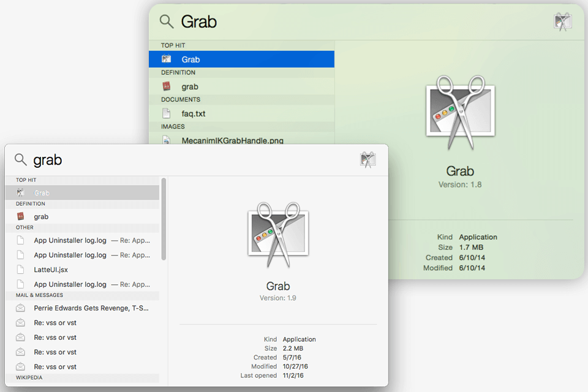The image size is (588, 392).
Task: Click the magnifying glass in the background Spotlight window
Action: pyautogui.click(x=166, y=21)
